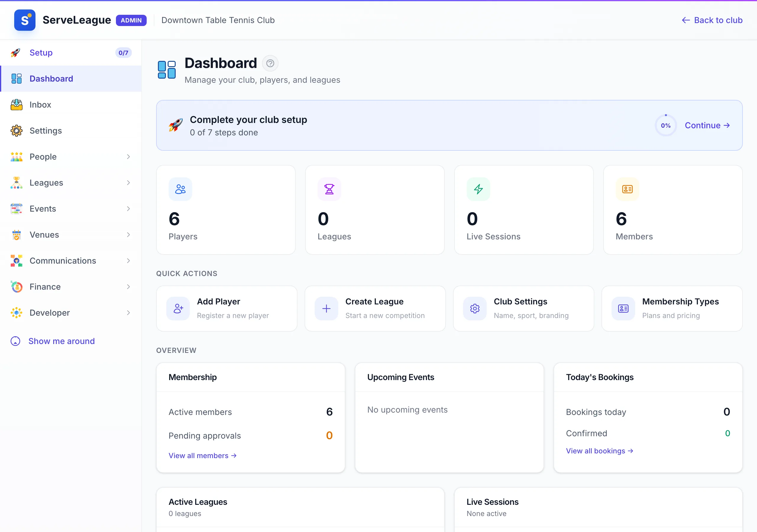Click View all members link
The image size is (757, 532).
[203, 456]
